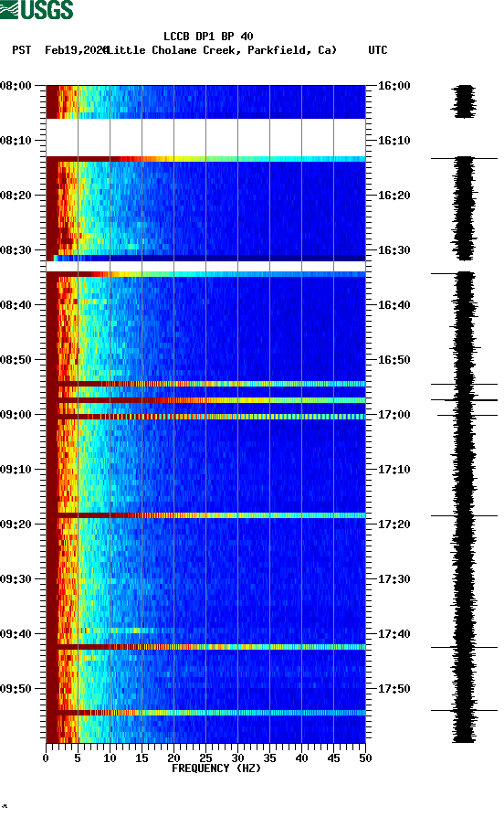Select the title text 'LCCB DP1 BP 40'
504x816 pixels.
click(208, 37)
